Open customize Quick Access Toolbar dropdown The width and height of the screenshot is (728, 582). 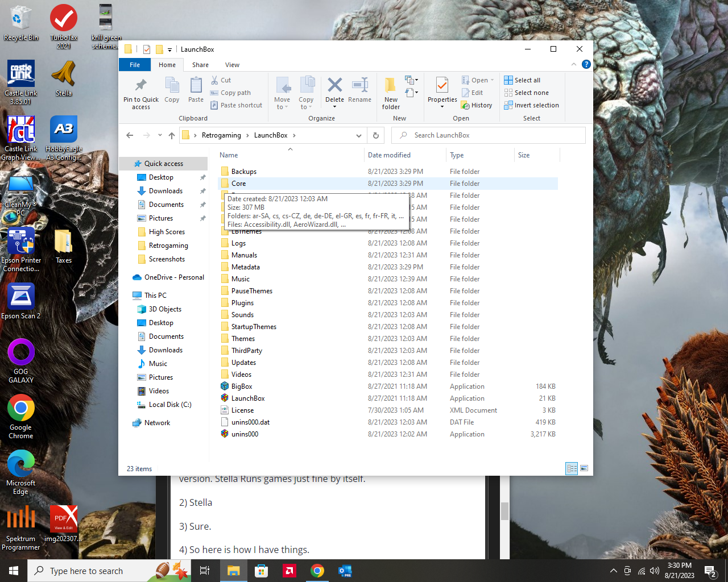click(169, 49)
